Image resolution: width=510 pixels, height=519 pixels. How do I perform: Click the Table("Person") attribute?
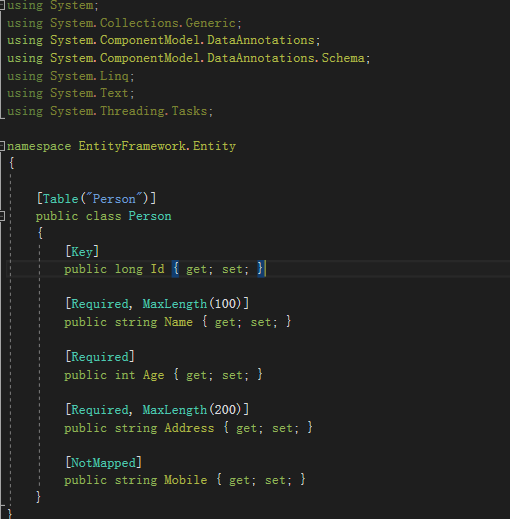click(96, 199)
